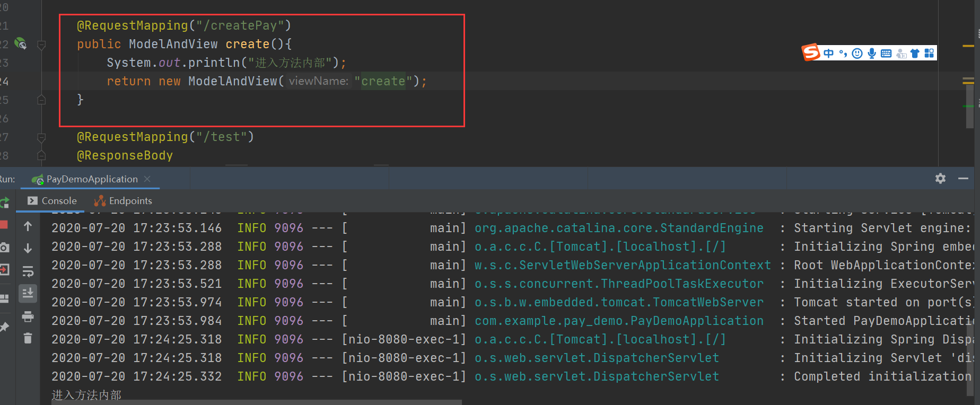Collapse the create() method with its fold marker
The width and height of the screenshot is (980, 405).
[41, 45]
